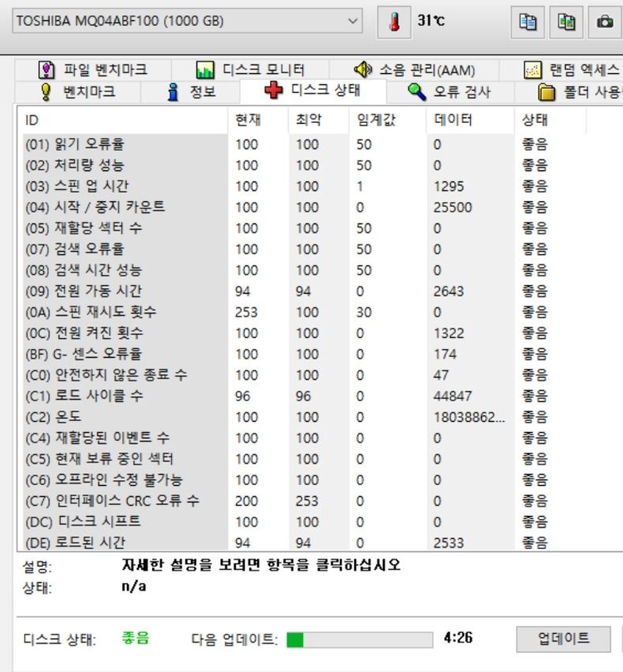
Task: Click data value 44847
Action: click(453, 396)
